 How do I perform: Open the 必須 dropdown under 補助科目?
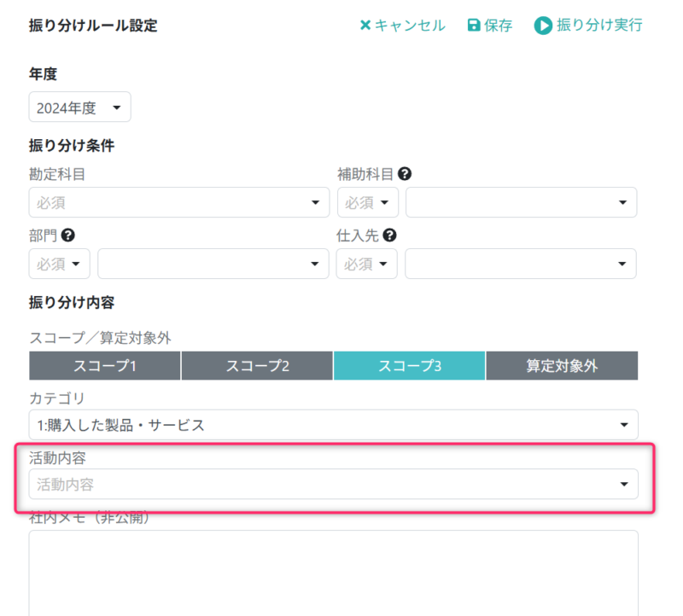(367, 202)
